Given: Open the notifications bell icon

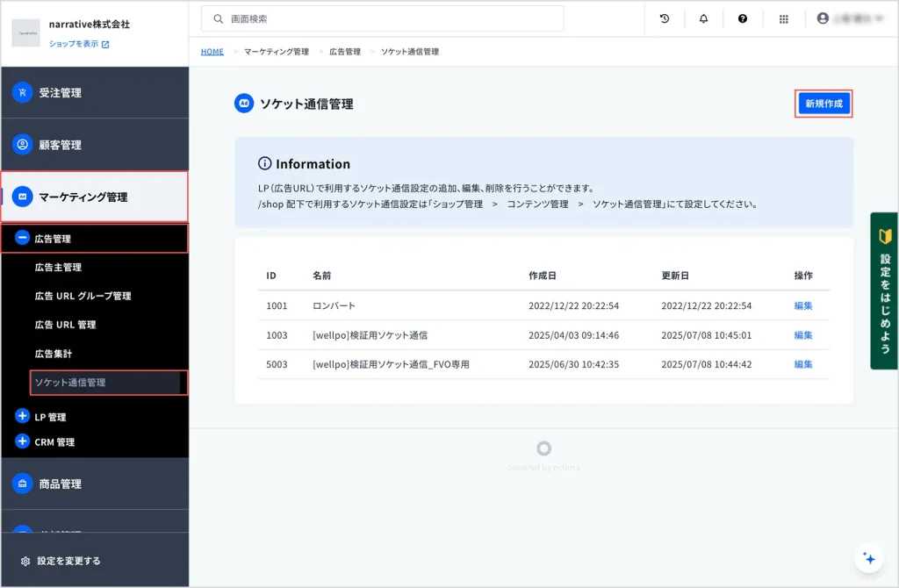Looking at the screenshot, I should coord(703,18).
